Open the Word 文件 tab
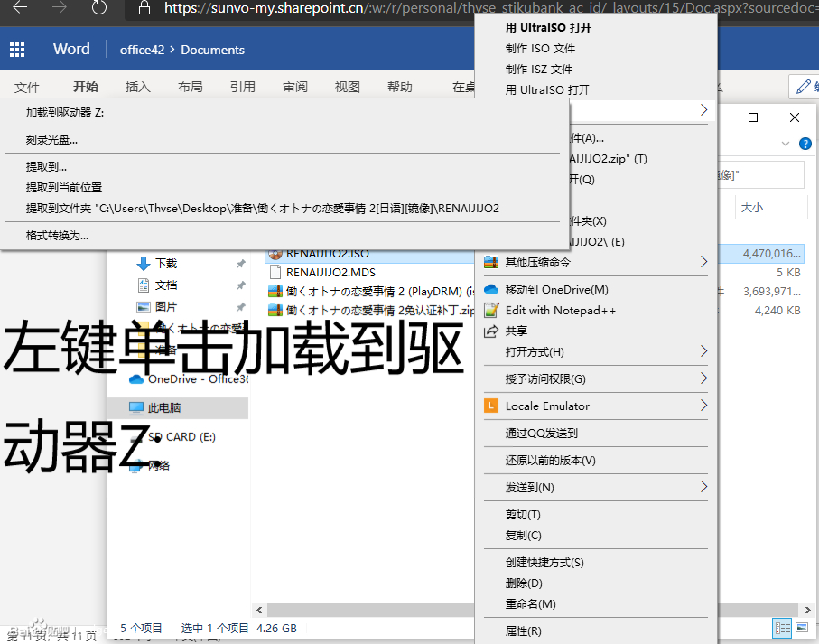This screenshot has width=819, height=644. 27,87
